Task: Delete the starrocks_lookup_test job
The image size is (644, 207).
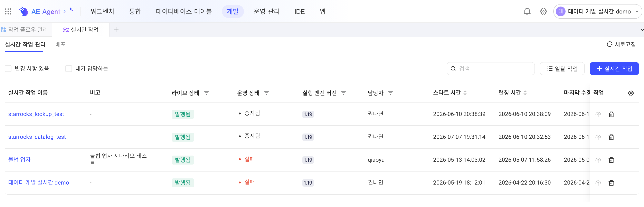Action: click(611, 114)
